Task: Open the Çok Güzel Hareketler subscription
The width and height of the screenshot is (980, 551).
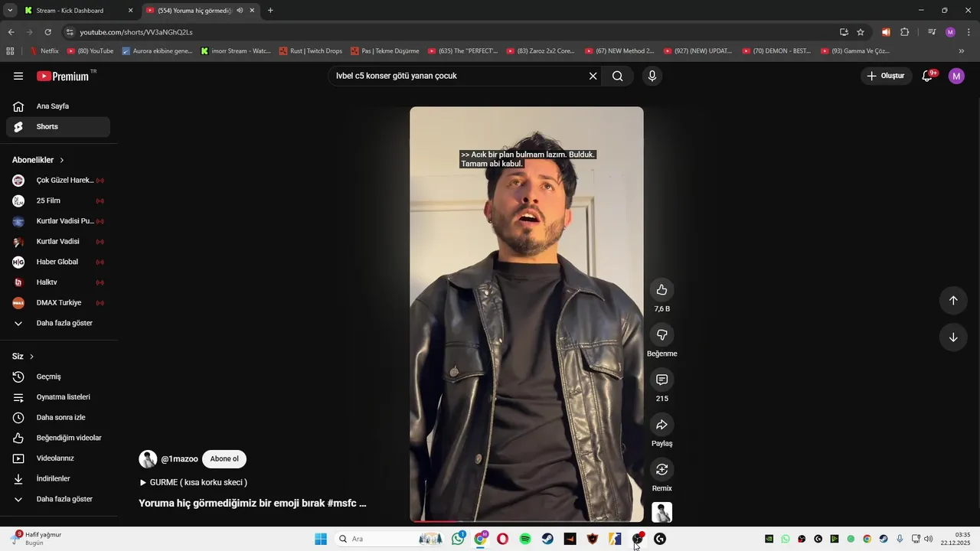Action: 58,181
